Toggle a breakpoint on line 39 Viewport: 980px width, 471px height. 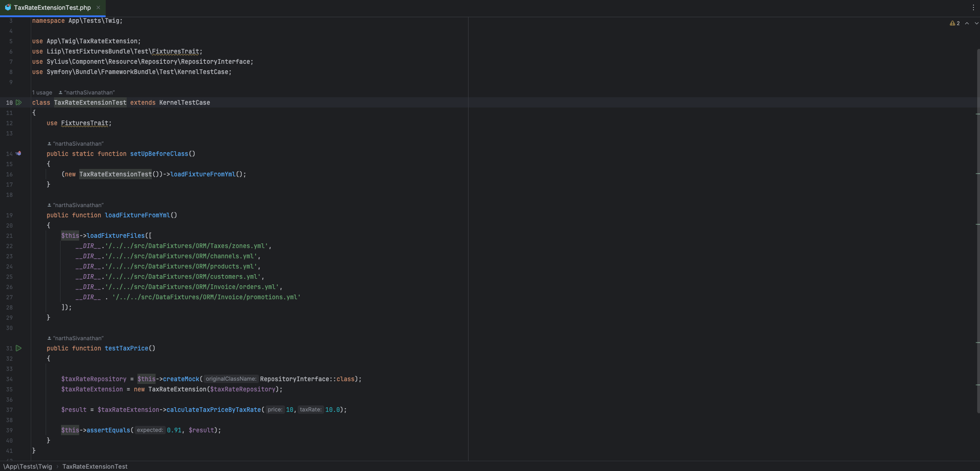[9, 431]
